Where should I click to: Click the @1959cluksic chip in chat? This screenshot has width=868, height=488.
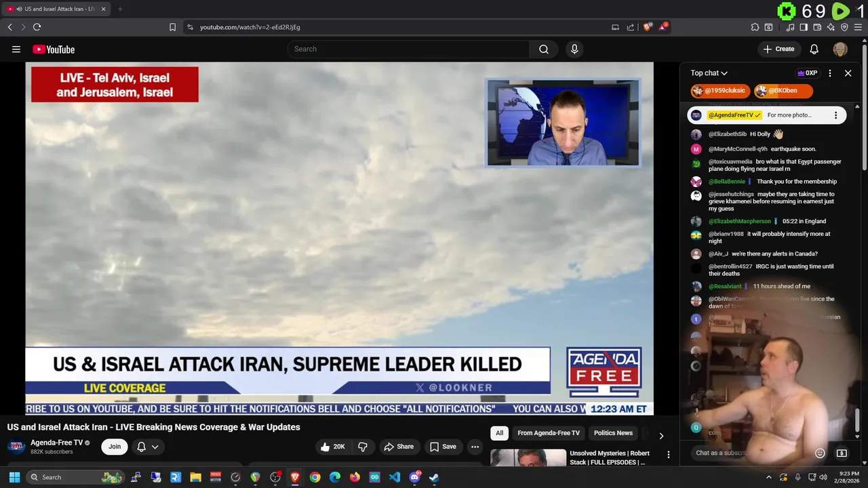click(x=721, y=91)
